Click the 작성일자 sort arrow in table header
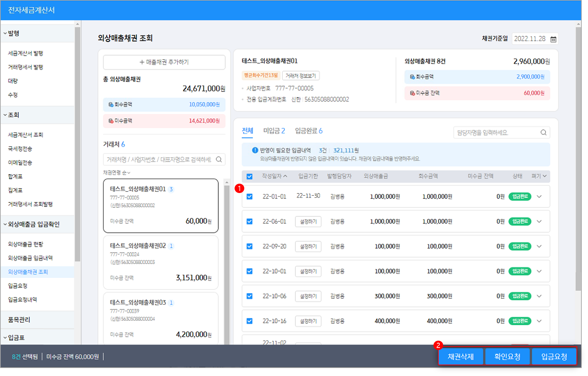This screenshot has height=376, width=588. (285, 176)
